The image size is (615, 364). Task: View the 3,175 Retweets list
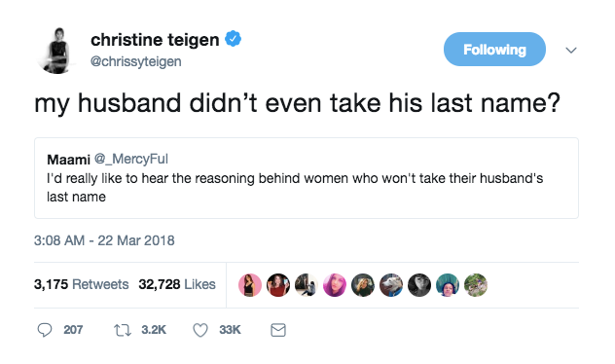tap(81, 284)
